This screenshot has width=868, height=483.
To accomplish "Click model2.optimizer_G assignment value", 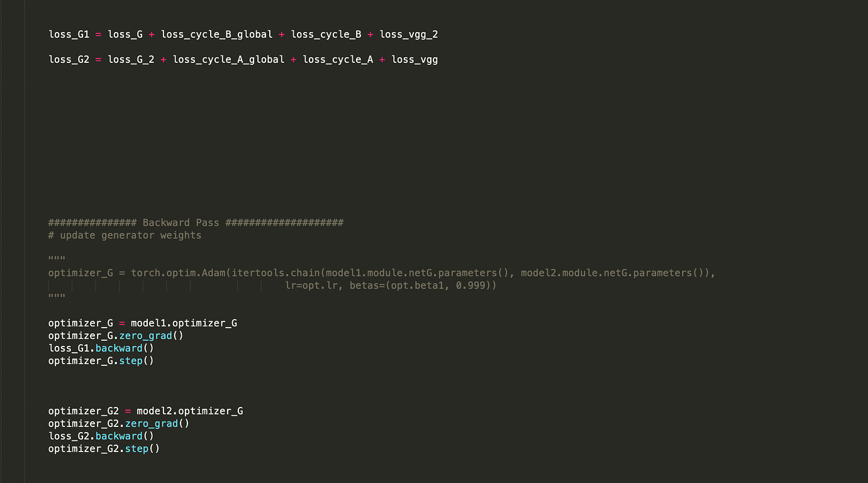I will tap(190, 411).
